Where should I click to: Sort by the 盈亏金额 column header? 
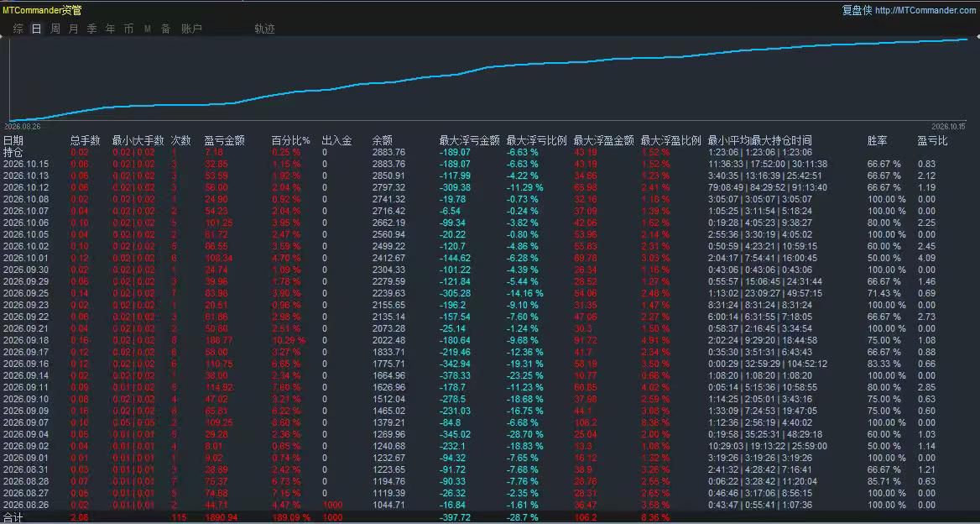click(224, 141)
